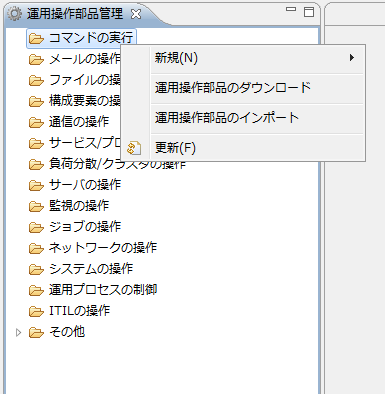Image resolution: width=385 pixels, height=394 pixels.
Task: Select the ファイルの操作 folder label
Action: tap(85, 80)
